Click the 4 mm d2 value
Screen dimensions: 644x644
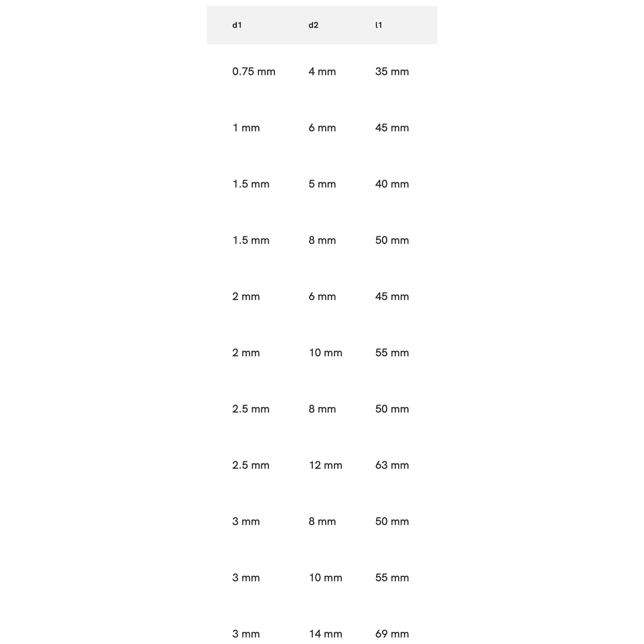322,71
